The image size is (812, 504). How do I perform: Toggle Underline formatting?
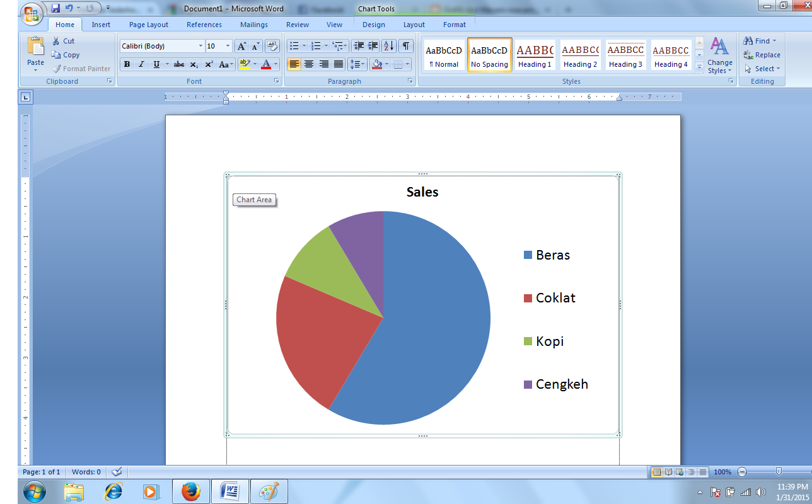click(156, 64)
